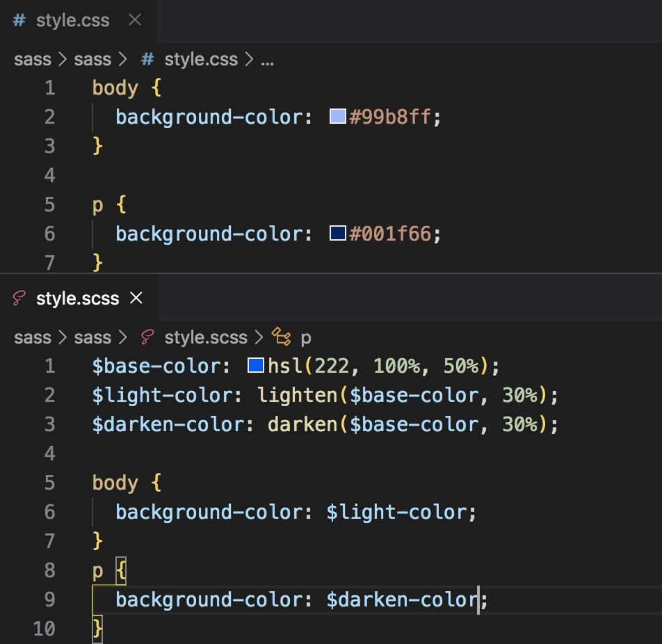Click the 'darken' function name on line 3
Image resolution: width=662 pixels, height=644 pixels.
coord(302,425)
